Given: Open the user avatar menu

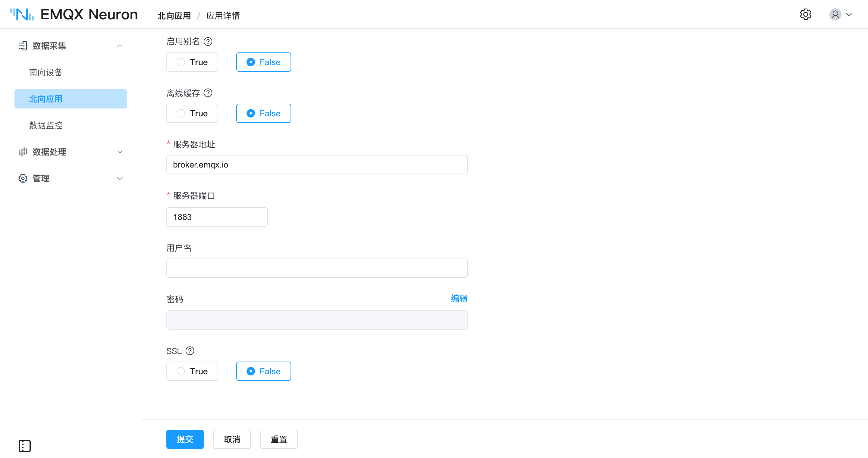Looking at the screenshot, I should pos(835,14).
